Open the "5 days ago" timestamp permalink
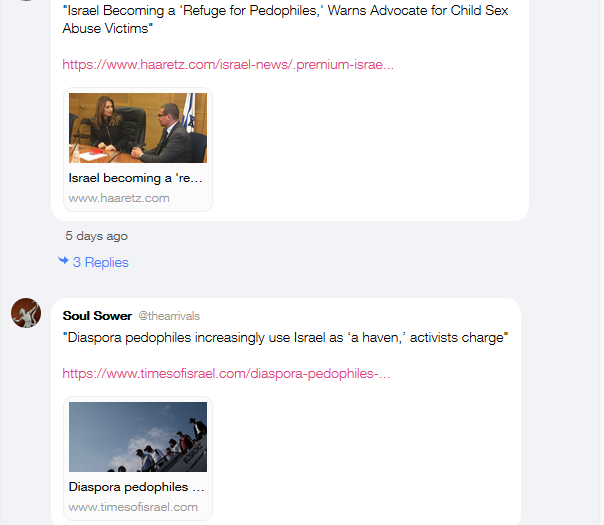The height and width of the screenshot is (525, 604). click(x=96, y=236)
